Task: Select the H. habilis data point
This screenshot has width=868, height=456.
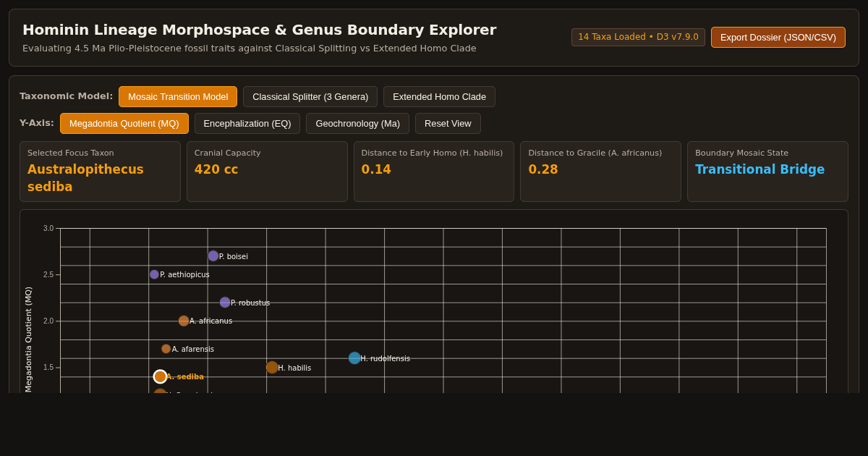Action: coord(272,367)
